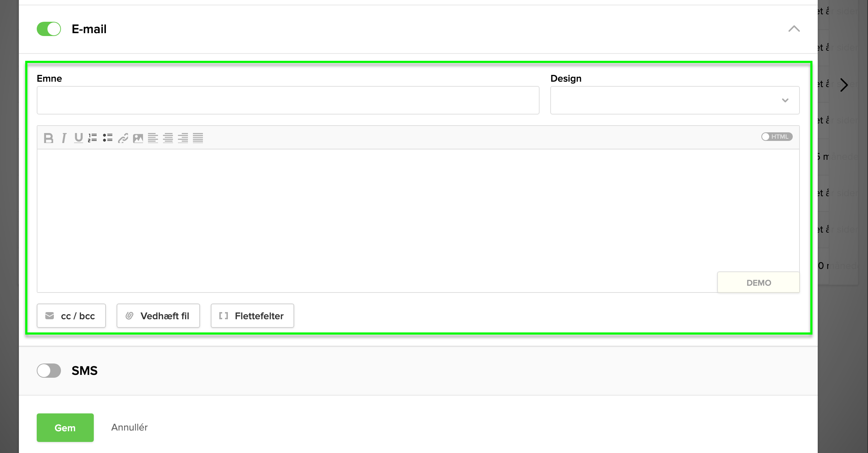Disable the E-mail toggle

click(49, 29)
